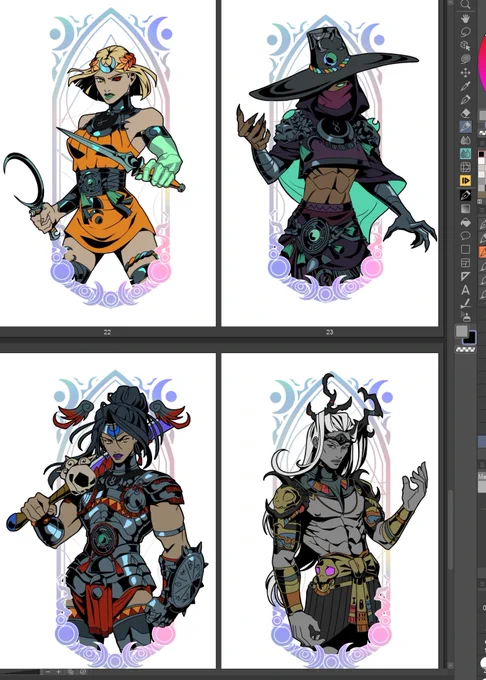The image size is (486, 680).
Task: Click the page number label 23
Action: pos(329,332)
